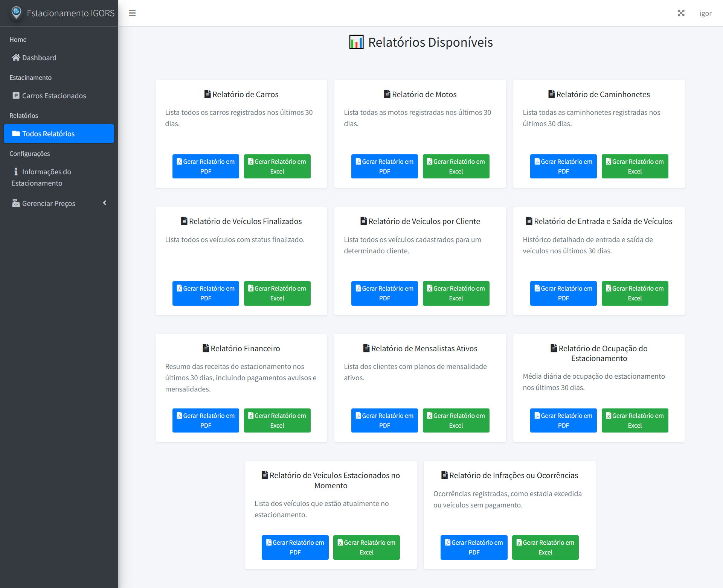The height and width of the screenshot is (588, 723).
Task: Click the fullscreen expand icon
Action: (x=681, y=13)
